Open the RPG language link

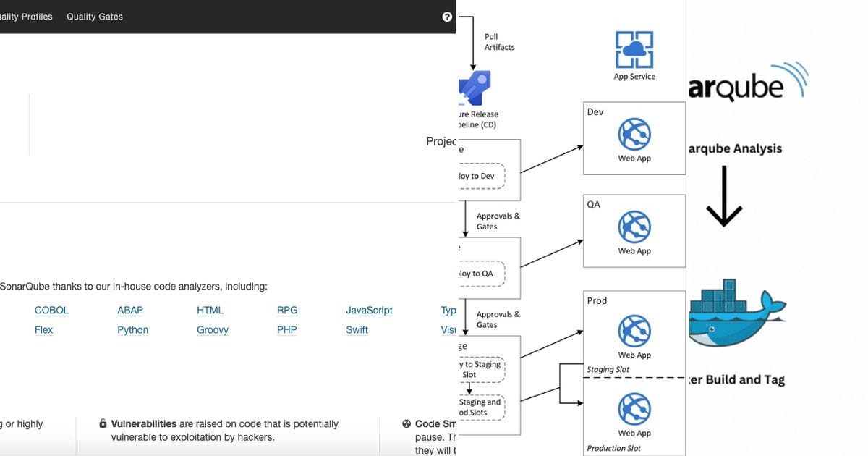287,310
